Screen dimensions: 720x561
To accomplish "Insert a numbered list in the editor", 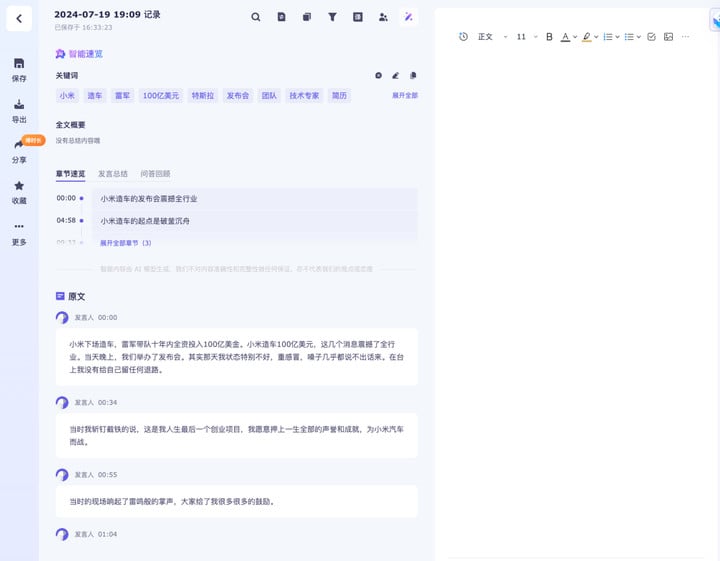I will (608, 37).
